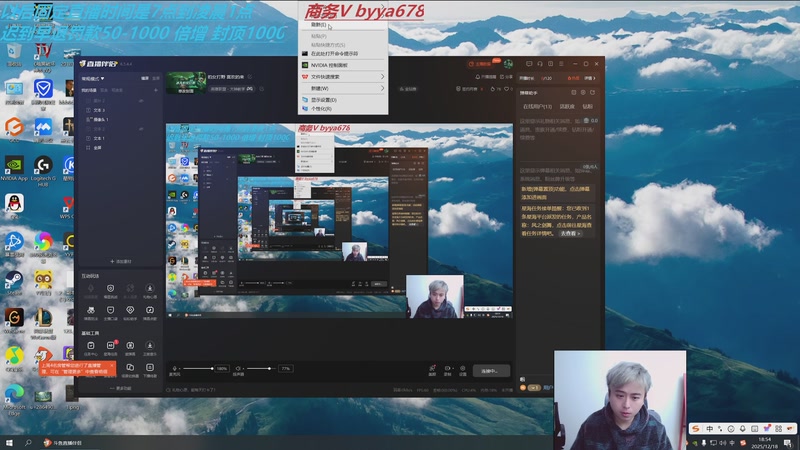Viewport: 800px width, 450px height.
Task: Open the NVIDIA App desktop icon
Action: pyautogui.click(x=14, y=168)
